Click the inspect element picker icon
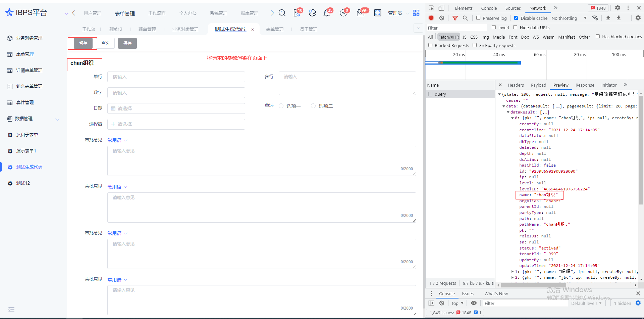The height and width of the screenshot is (319, 644). tap(431, 8)
